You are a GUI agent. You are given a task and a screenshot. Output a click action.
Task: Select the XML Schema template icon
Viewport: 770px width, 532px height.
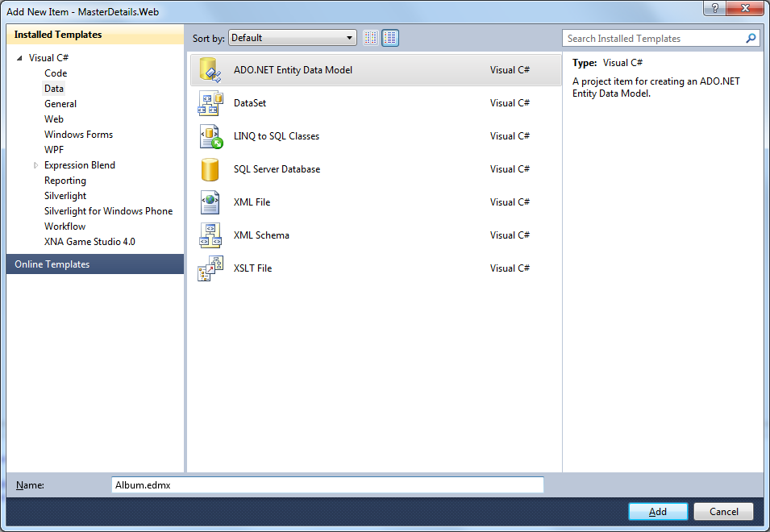click(x=210, y=235)
